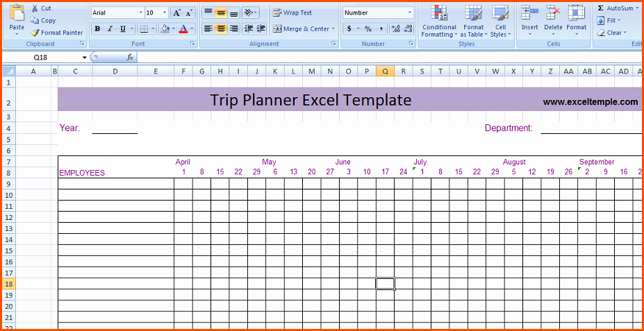Open Font group dialog launcher
Viewport: 644px width, 331px height.
(192, 43)
